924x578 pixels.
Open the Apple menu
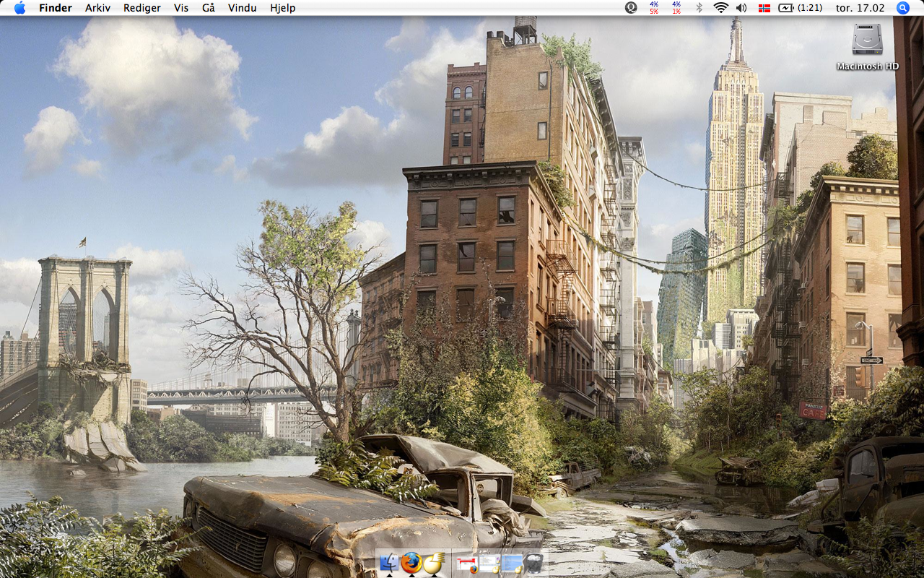coord(19,8)
